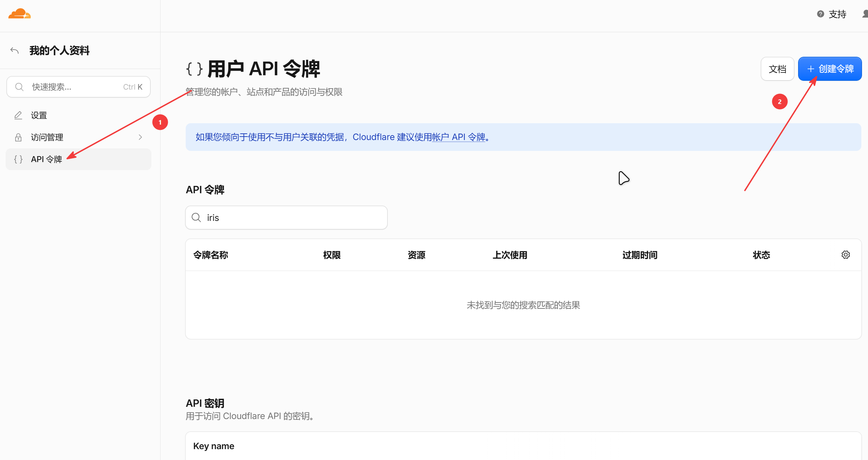Image resolution: width=868 pixels, height=460 pixels.
Task: Open 访问管理 in the sidebar
Action: [78, 137]
